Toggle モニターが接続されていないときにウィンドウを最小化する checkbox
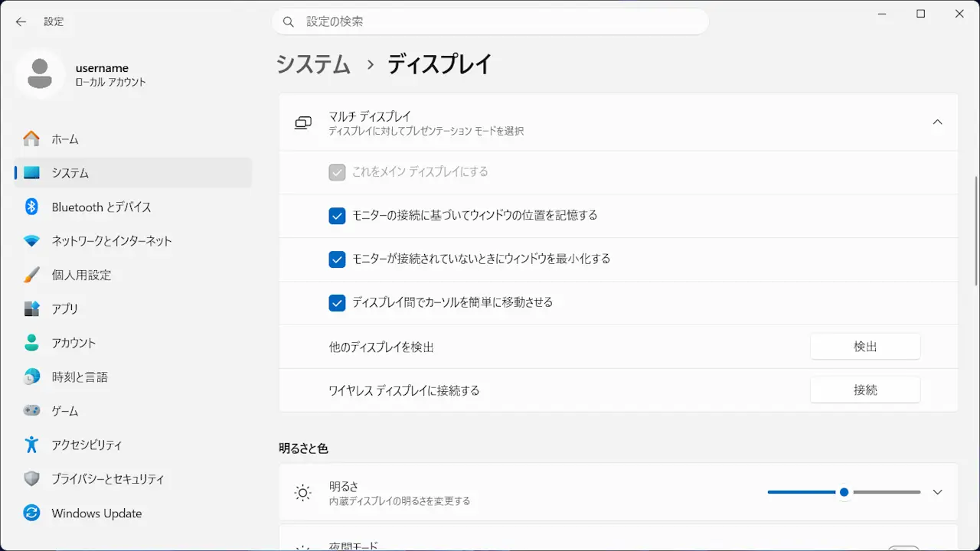Viewport: 980px width, 551px height. [x=337, y=259]
